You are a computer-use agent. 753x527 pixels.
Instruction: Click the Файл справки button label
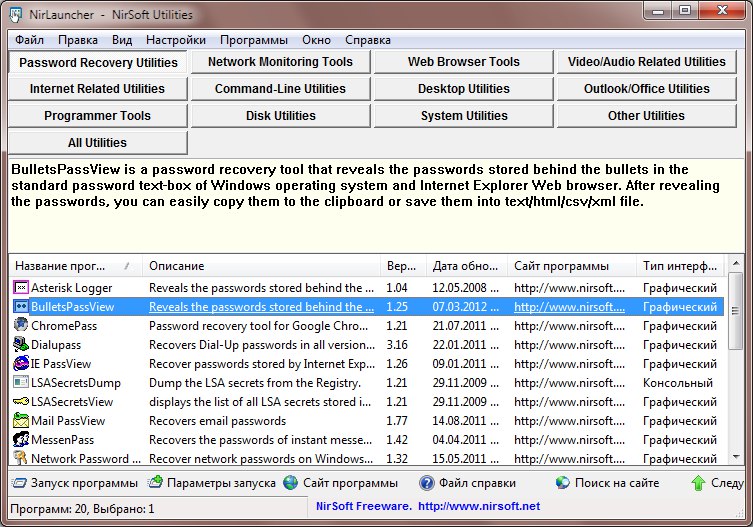pos(477,483)
